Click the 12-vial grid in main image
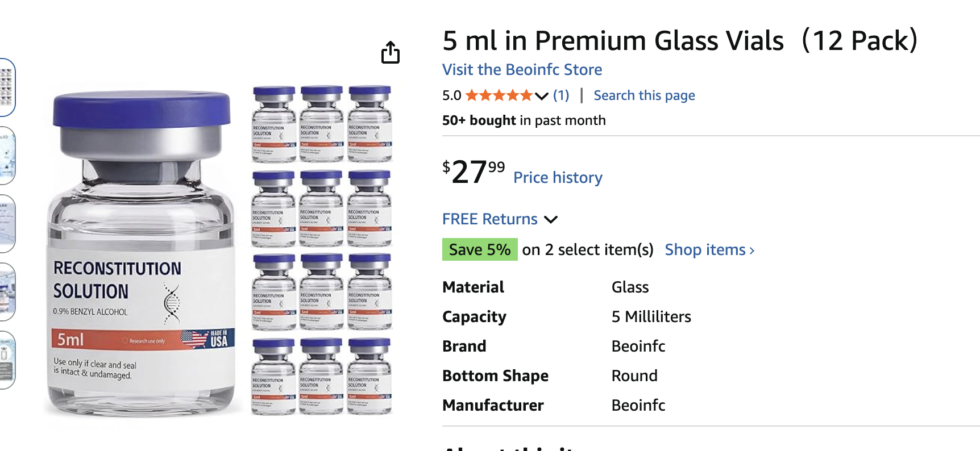The width and height of the screenshot is (980, 451). coord(322,250)
